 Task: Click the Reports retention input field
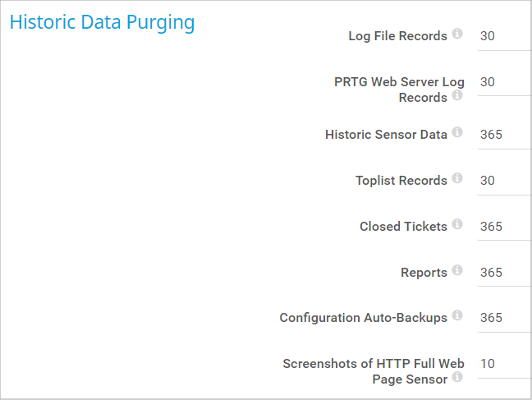504,273
